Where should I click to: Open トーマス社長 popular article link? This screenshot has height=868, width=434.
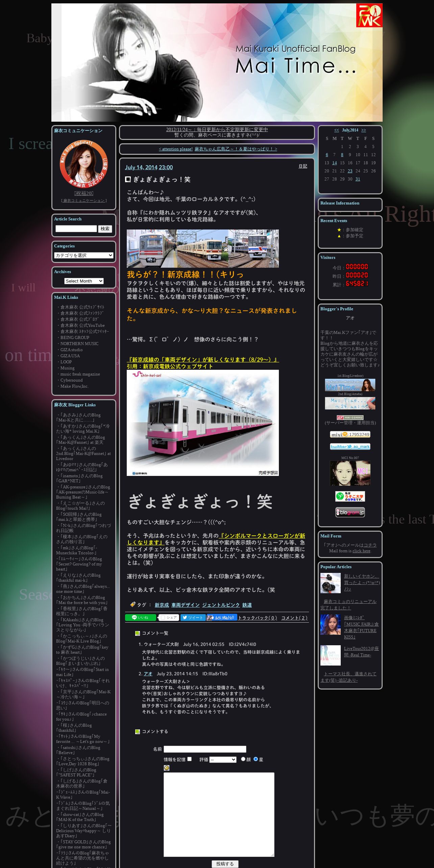(x=348, y=677)
